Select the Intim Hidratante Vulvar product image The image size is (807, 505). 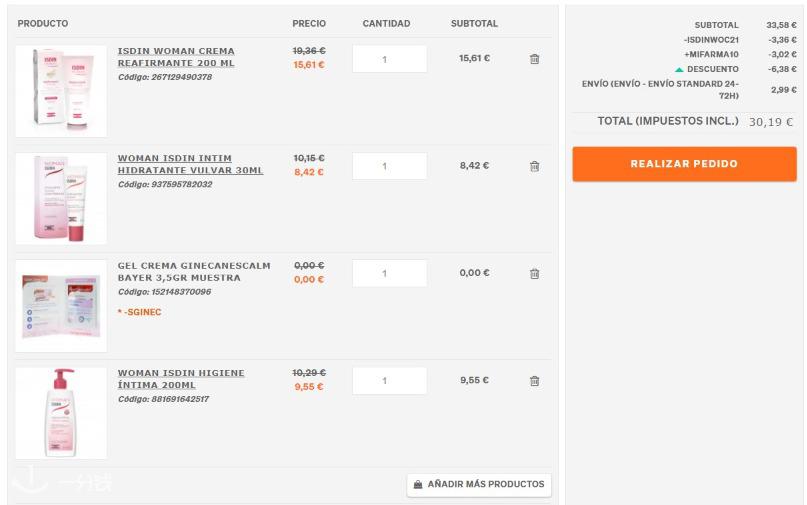point(61,198)
